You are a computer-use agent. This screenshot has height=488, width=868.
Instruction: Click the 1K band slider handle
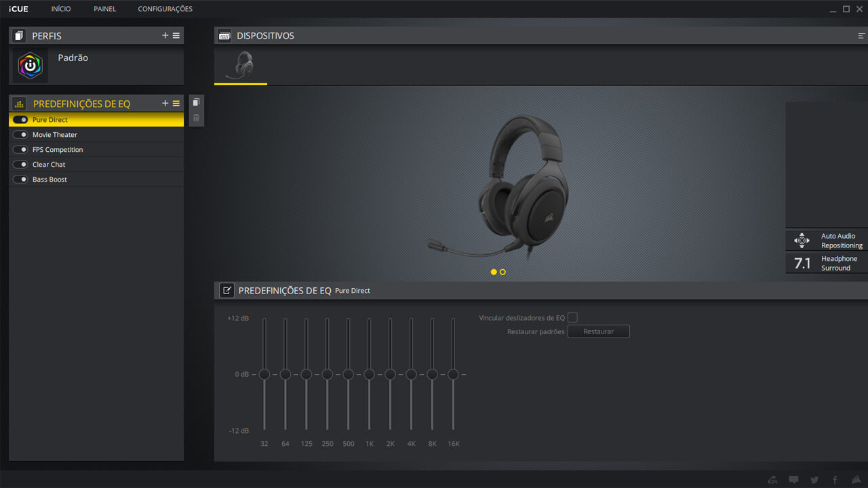[x=369, y=374]
